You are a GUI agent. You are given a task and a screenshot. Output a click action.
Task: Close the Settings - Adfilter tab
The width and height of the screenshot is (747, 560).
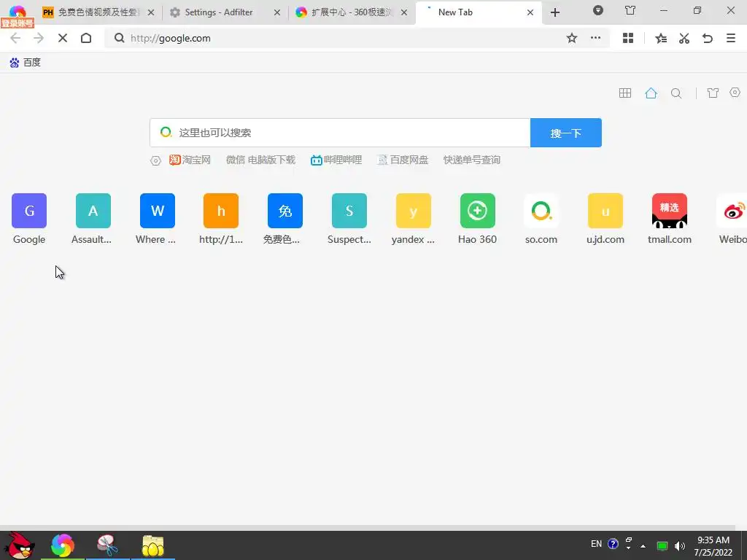coord(276,13)
